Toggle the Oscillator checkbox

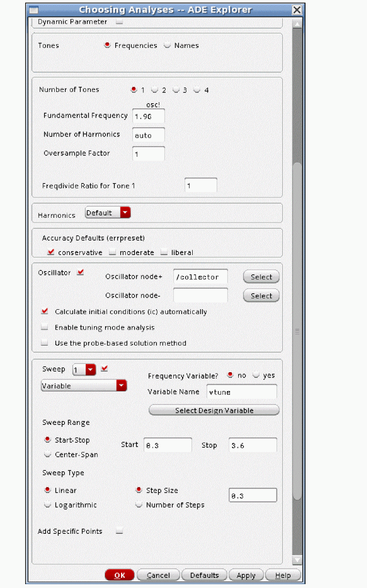pyautogui.click(x=80, y=272)
